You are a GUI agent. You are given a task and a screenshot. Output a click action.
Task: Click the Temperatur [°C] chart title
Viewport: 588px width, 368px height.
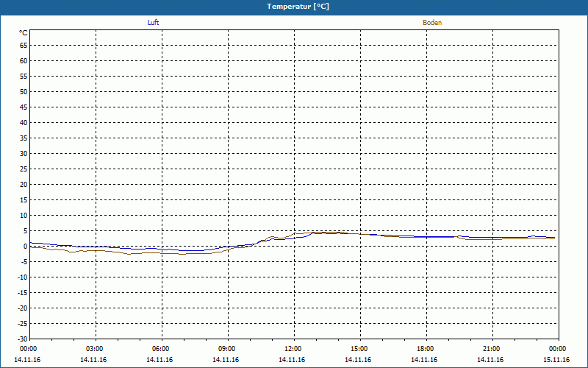click(298, 7)
